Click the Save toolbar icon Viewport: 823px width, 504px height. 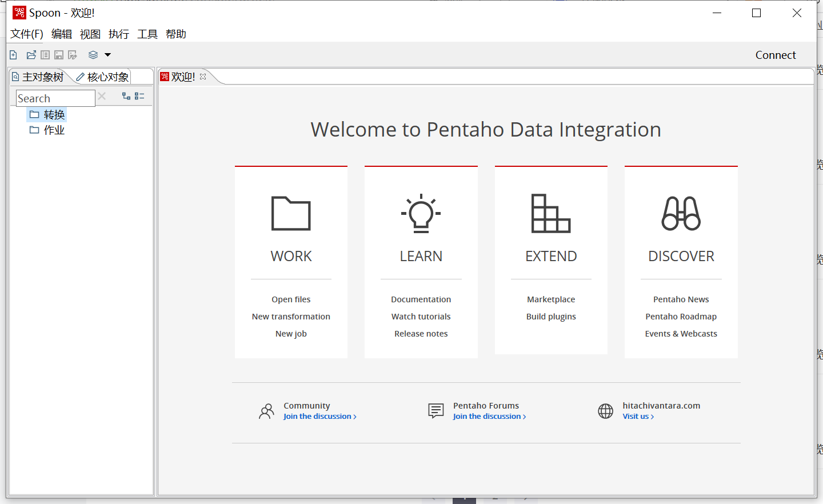(x=59, y=55)
